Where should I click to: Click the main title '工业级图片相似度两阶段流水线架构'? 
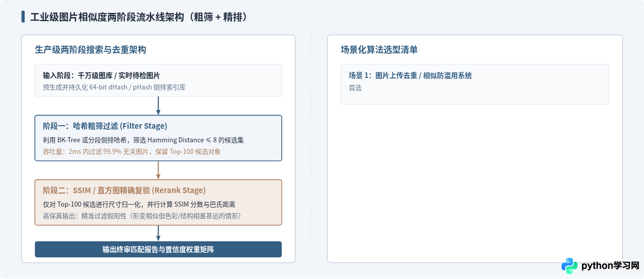tap(139, 17)
